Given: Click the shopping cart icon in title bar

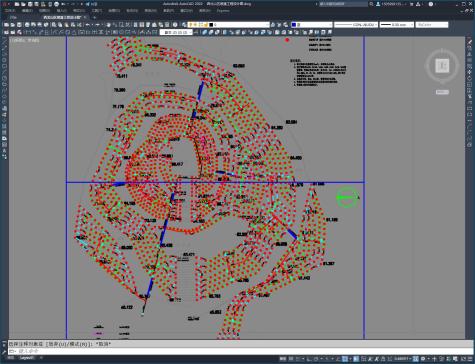Looking at the screenshot, I should pyautogui.click(x=411, y=4).
